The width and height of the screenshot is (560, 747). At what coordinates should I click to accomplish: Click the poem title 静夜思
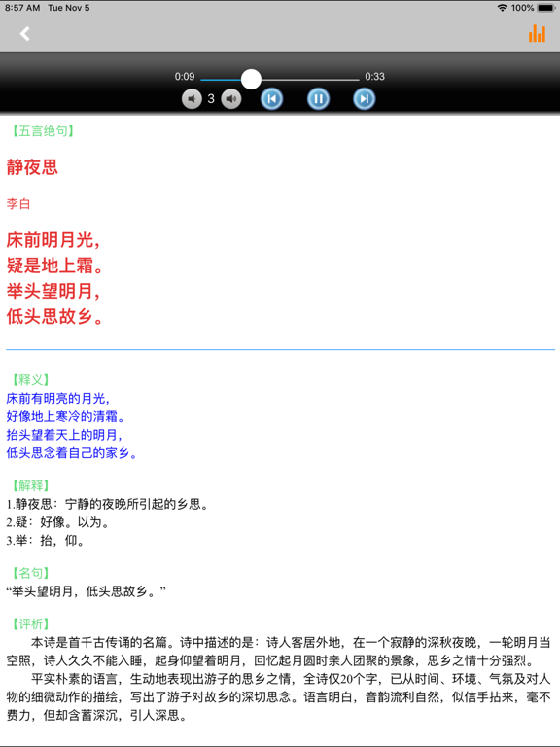coord(32,167)
